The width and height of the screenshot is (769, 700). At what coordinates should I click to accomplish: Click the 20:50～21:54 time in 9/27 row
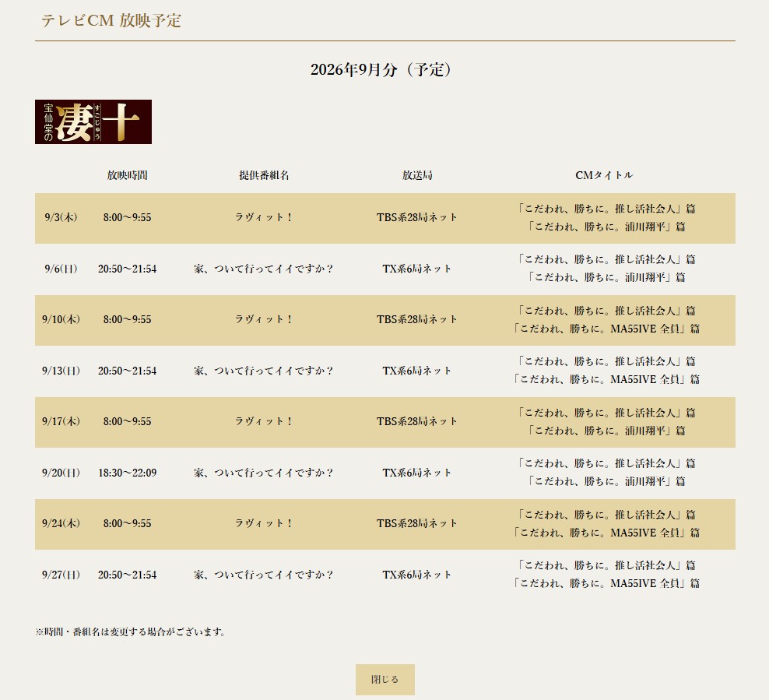tap(128, 575)
